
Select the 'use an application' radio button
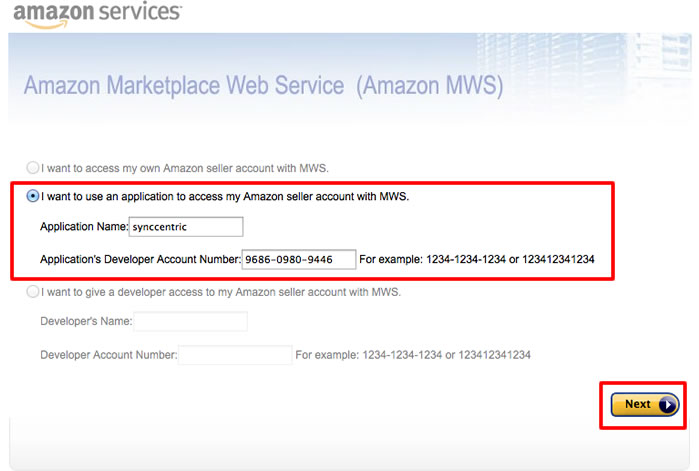pos(33,196)
